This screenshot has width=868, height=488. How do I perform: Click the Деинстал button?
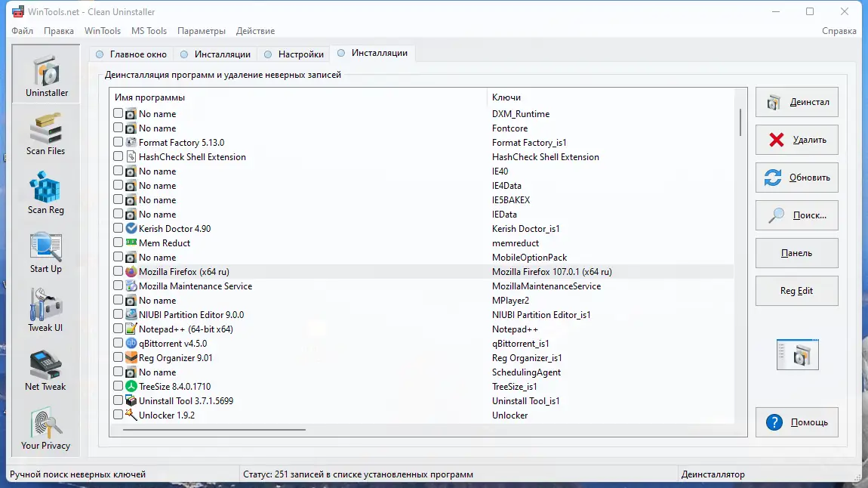pyautogui.click(x=796, y=102)
